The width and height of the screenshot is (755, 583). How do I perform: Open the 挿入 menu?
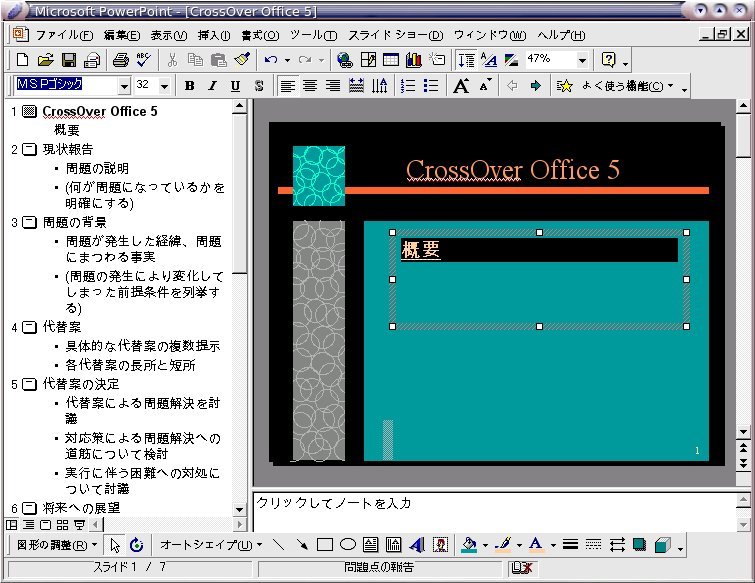tap(214, 35)
